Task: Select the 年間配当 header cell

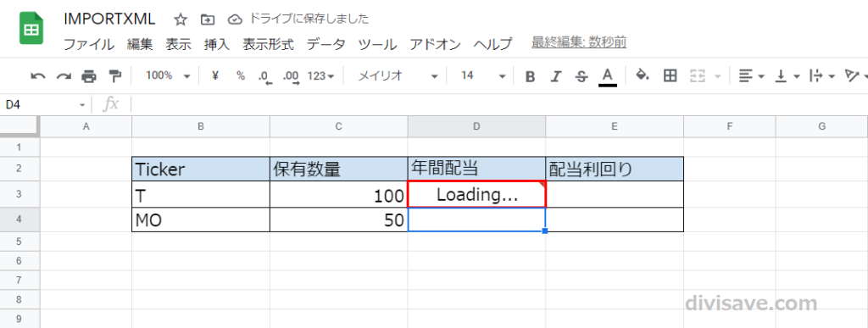Action: click(x=476, y=170)
